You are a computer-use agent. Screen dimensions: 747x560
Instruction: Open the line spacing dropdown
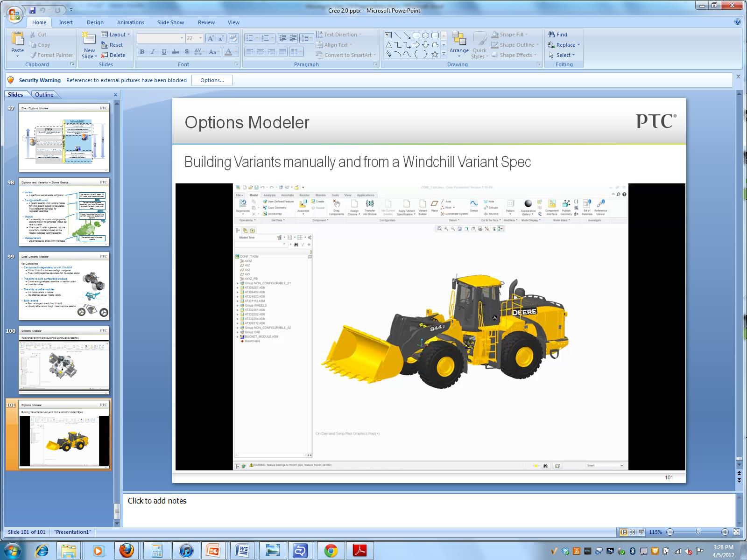306,38
